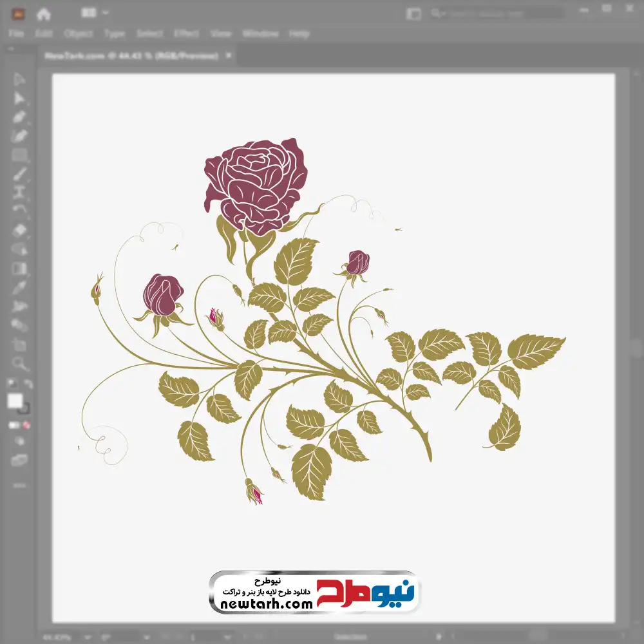
Task: Pick the Pen tool
Action: pos(19,117)
